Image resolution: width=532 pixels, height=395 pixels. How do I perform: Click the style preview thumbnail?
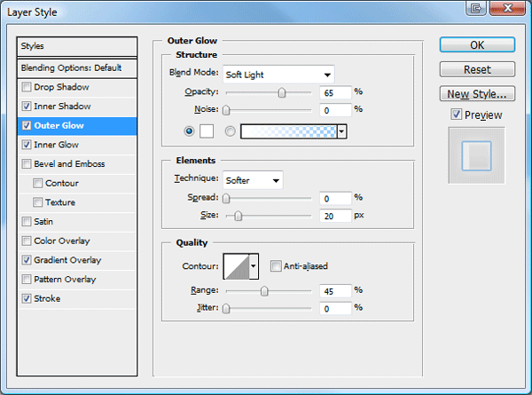coord(476,155)
